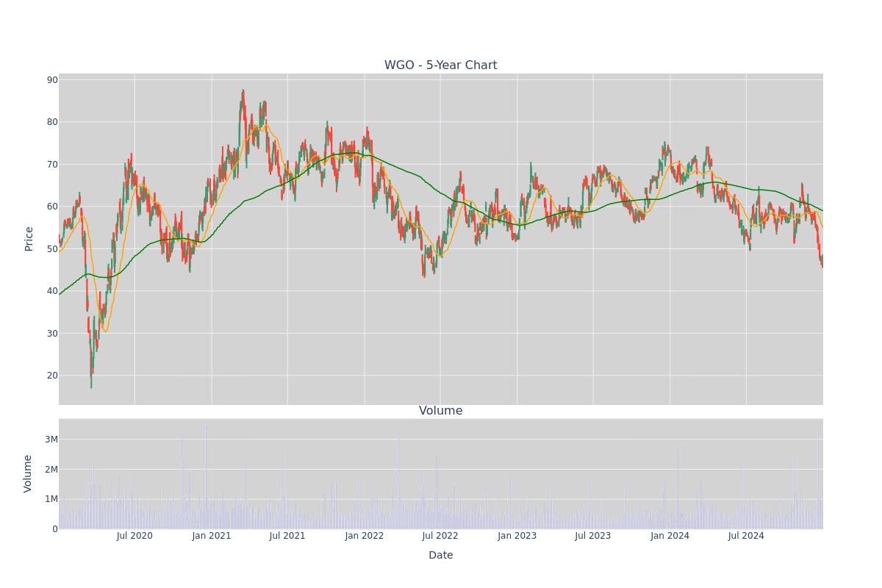Select the 'Jan 2023' date tick label
Screen dimensions: 882x588
517,536
